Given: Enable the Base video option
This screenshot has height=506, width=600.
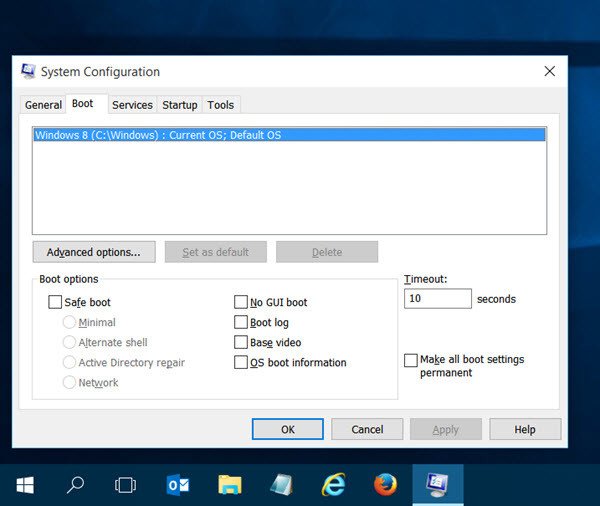Looking at the screenshot, I should click(241, 342).
